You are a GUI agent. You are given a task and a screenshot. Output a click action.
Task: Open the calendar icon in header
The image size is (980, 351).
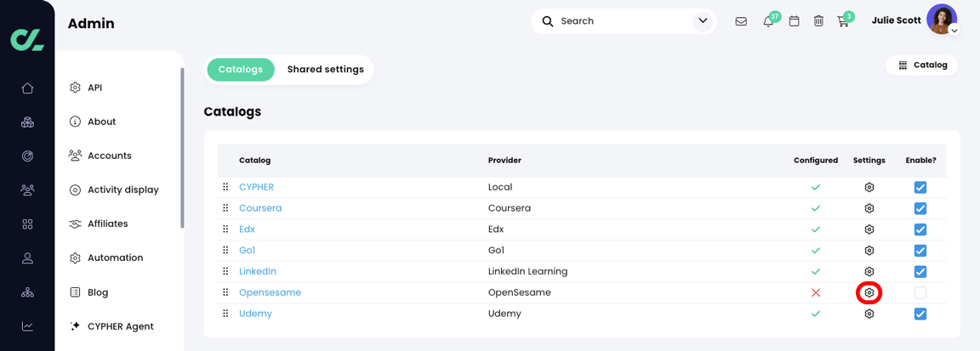click(x=794, y=21)
